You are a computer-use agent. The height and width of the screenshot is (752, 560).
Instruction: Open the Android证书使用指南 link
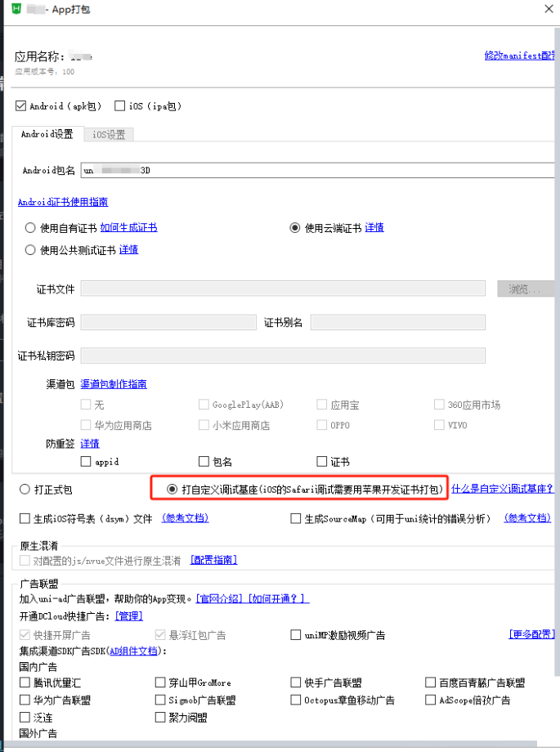pos(63,202)
